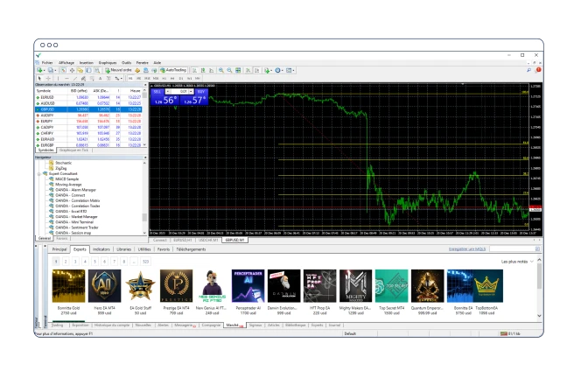Open the Profiles toolbar icon
Image resolution: width=588 pixels, height=392 pixels.
[x=50, y=70]
